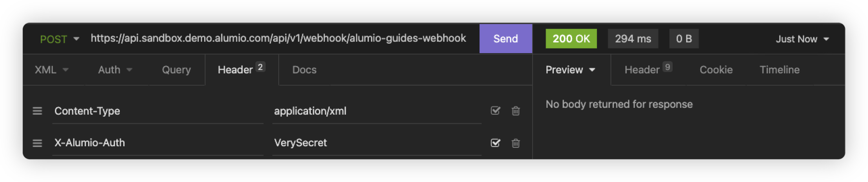
Task: Open the Docs tab
Action: coord(304,70)
